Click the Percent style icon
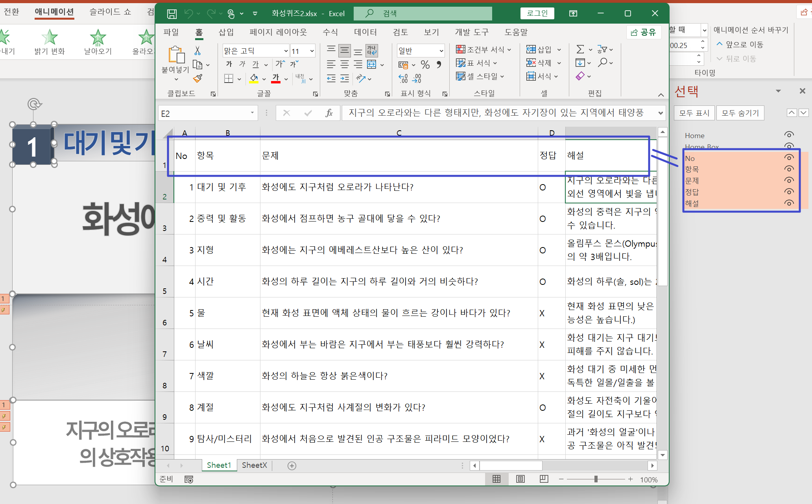 click(425, 64)
